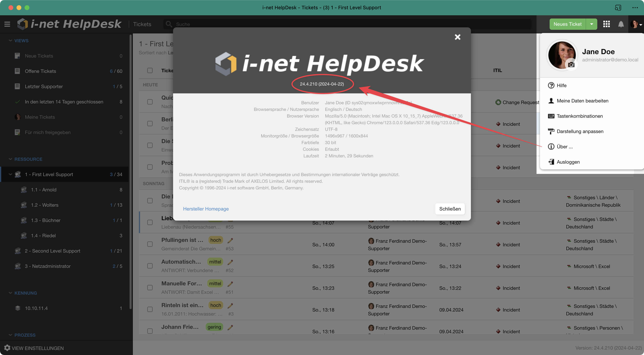Viewport: 644px width, 355px height.
Task: Toggle the select-all tickets checkbox
Action: (x=150, y=70)
